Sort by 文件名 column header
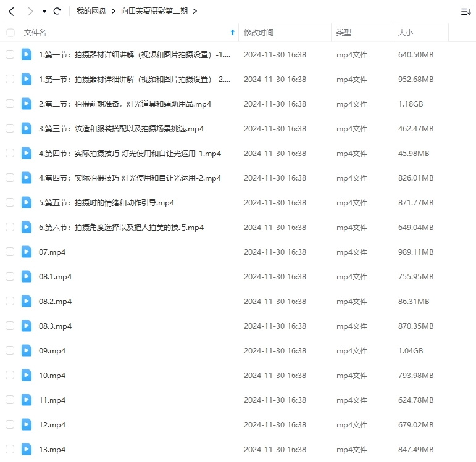The height and width of the screenshot is (462, 476). click(x=35, y=33)
